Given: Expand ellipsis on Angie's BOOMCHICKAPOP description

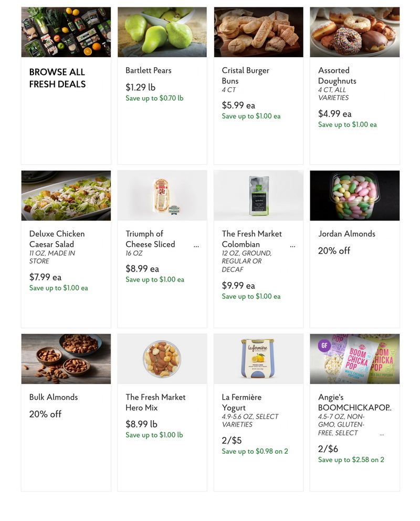Looking at the screenshot, I should click(382, 434).
